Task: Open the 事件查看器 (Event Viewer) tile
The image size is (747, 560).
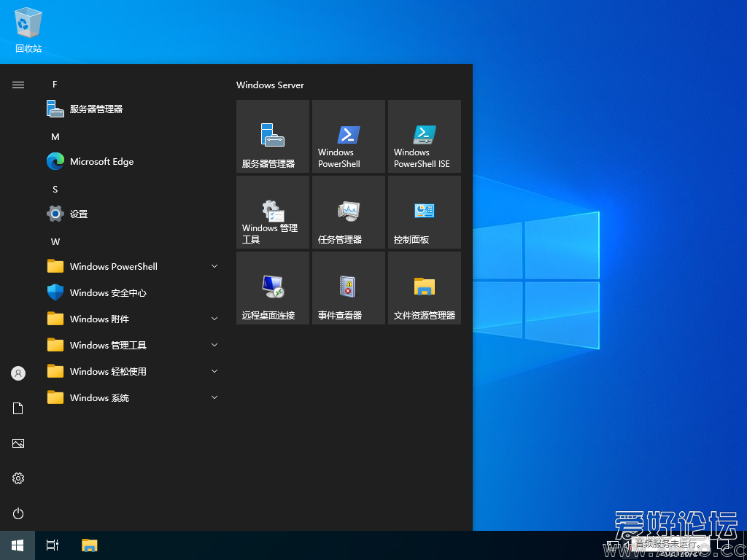Action: (348, 287)
